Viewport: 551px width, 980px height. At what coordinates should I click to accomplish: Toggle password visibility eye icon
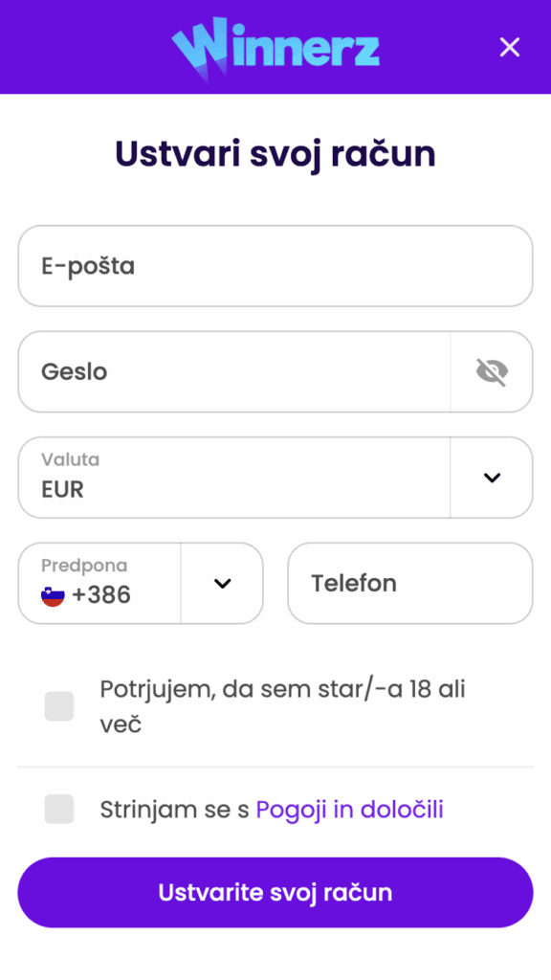pos(491,372)
